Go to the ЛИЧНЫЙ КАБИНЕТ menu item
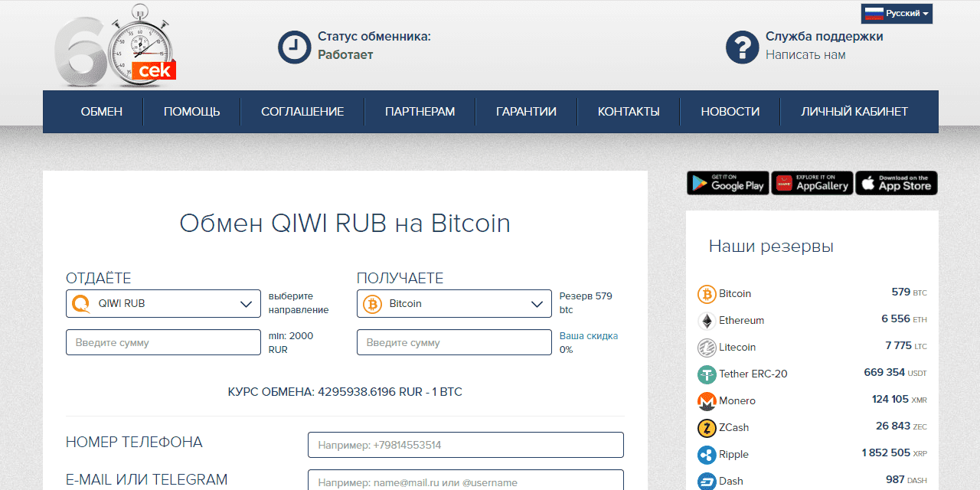The image size is (980, 490). click(854, 112)
